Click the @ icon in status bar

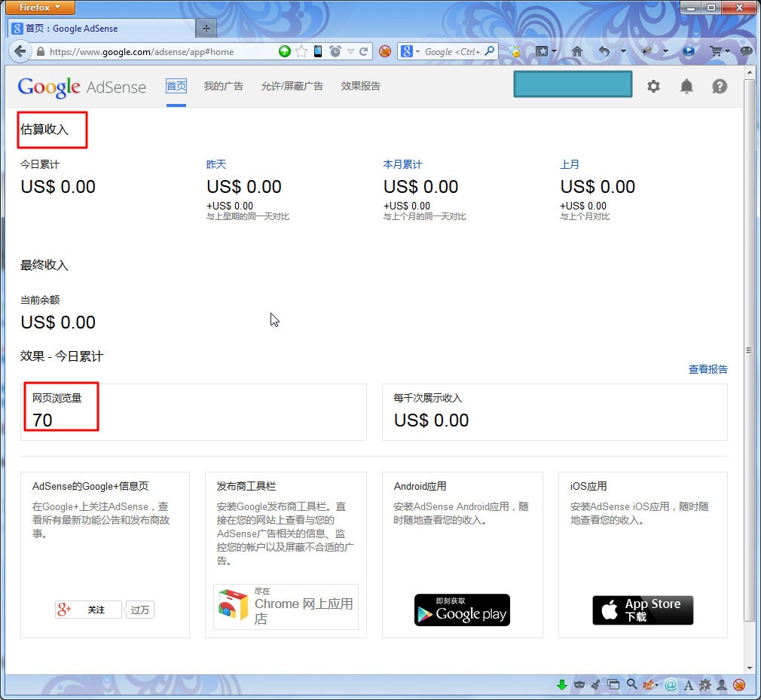point(671,685)
